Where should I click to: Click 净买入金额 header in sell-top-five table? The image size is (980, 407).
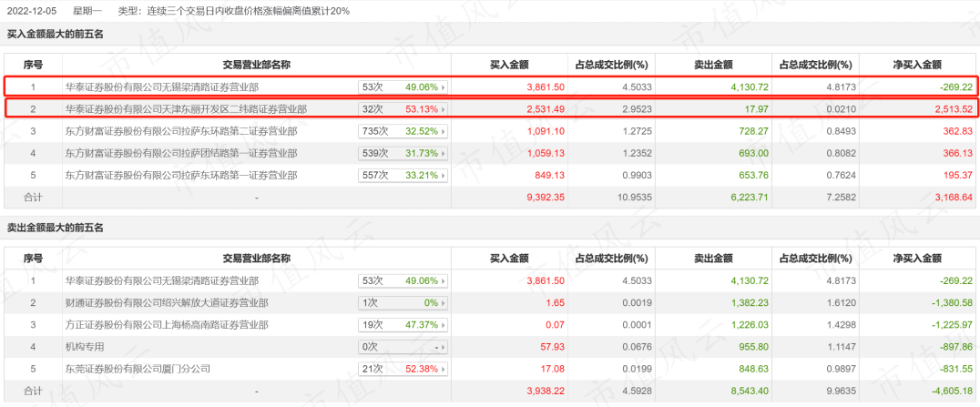coord(917,259)
